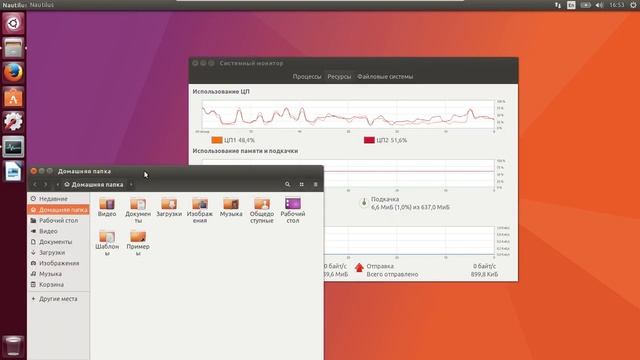Select Видео in Files sidebar
Image resolution: width=640 pixels, height=360 pixels.
tap(58, 231)
